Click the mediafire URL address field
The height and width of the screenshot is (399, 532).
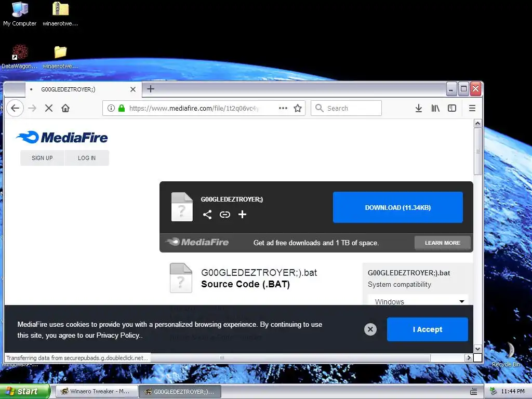click(194, 108)
